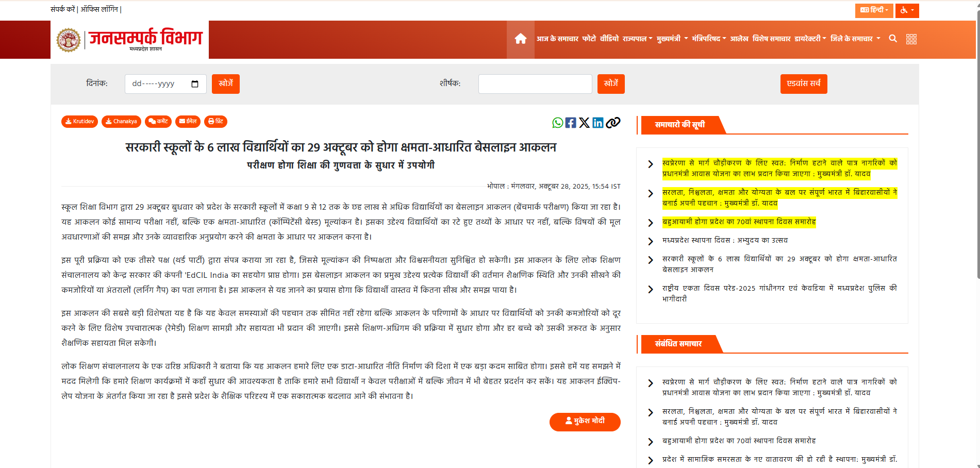Open the दिनांक date picker field
Viewport: 980px width, 468px height.
pos(165,84)
